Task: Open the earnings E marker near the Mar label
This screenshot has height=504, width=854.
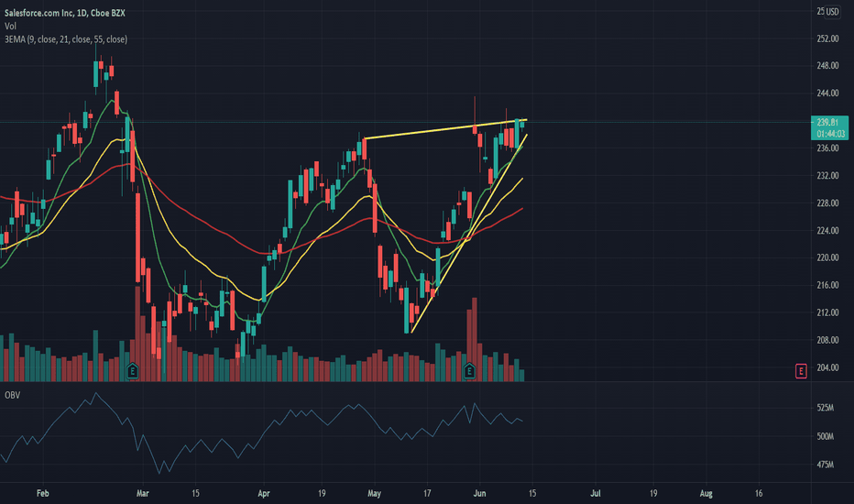Action: (132, 371)
